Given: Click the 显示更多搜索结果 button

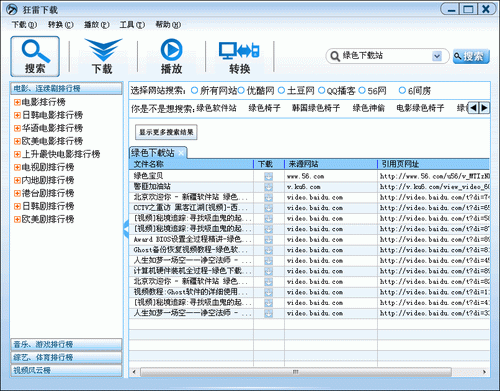Looking at the screenshot, I should pyautogui.click(x=166, y=132).
